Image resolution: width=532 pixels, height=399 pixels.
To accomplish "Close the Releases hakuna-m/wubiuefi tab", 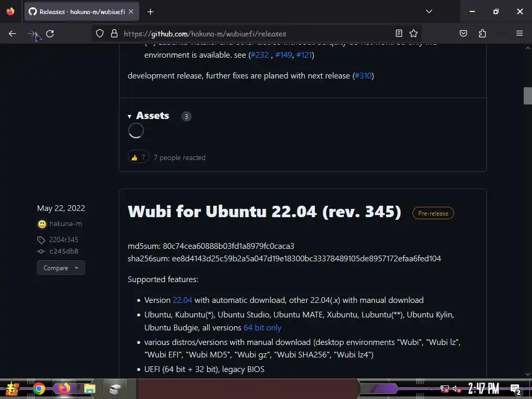I will pyautogui.click(x=131, y=11).
